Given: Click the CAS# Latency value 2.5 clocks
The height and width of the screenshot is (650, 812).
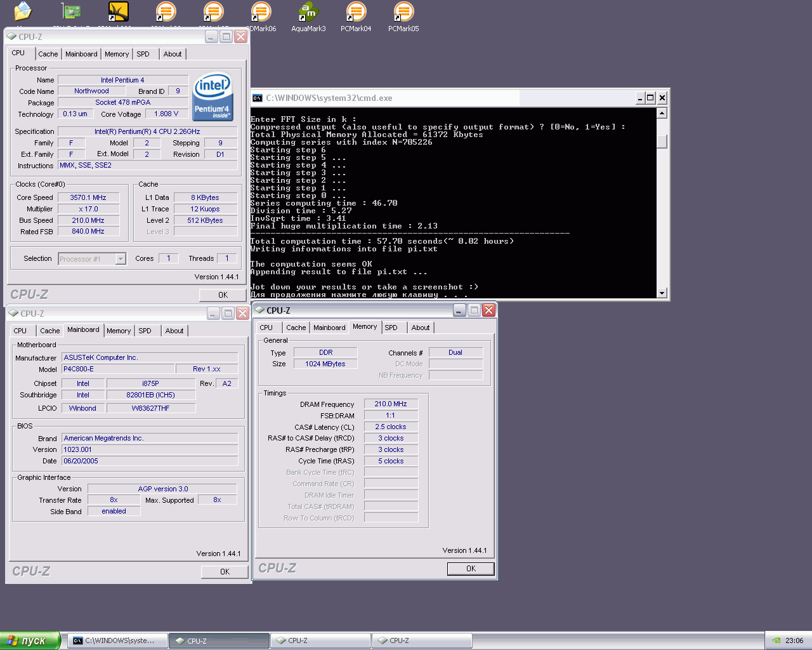Looking at the screenshot, I should coord(391,427).
